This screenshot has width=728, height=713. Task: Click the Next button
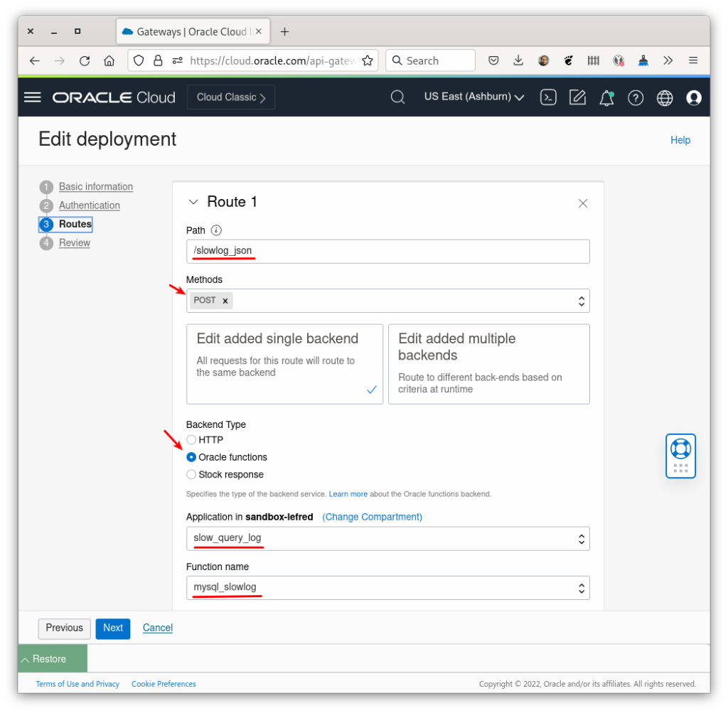click(112, 628)
